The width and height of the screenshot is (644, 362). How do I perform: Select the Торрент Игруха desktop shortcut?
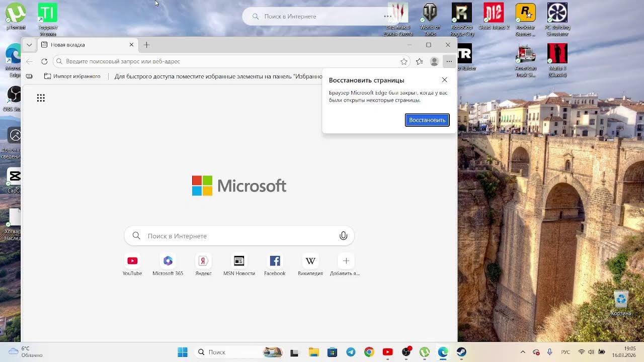click(x=48, y=20)
